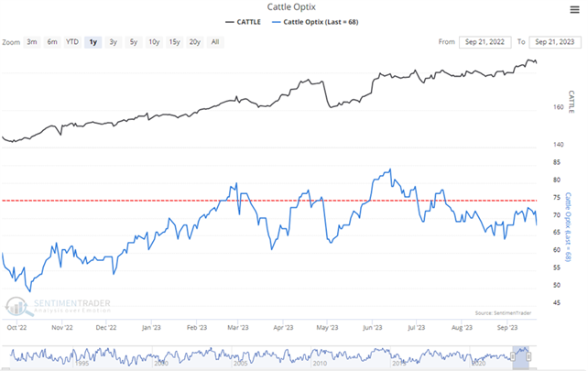Viewport: 588px width, 371px height.
Task: Click the Source: SentimenTrader credit text
Action: coord(504,313)
